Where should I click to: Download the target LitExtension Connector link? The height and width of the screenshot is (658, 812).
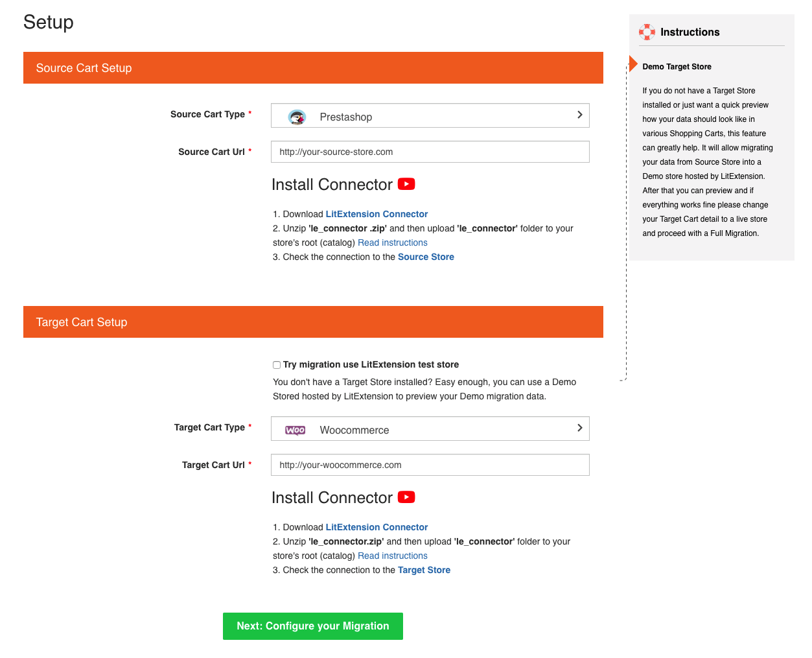(377, 527)
